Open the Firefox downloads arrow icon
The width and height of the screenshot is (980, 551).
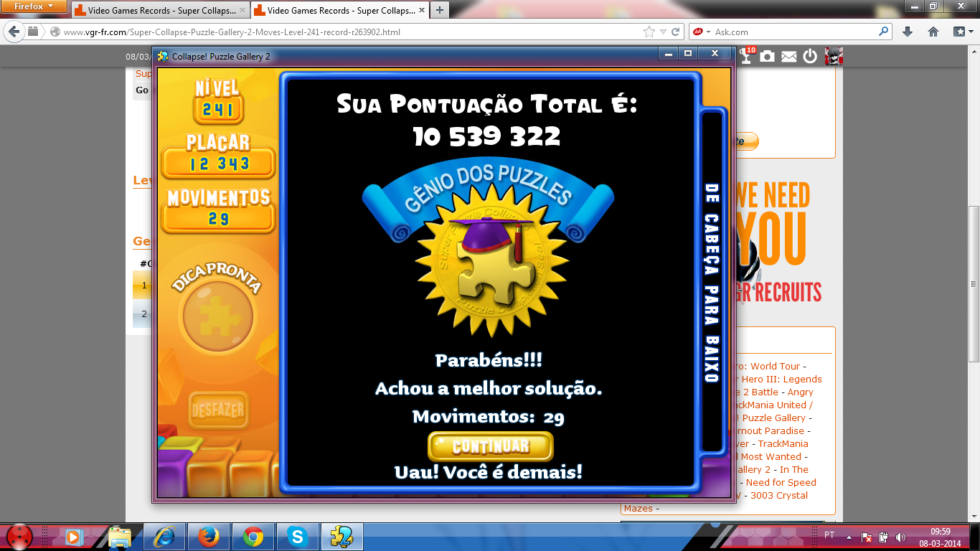tap(908, 32)
